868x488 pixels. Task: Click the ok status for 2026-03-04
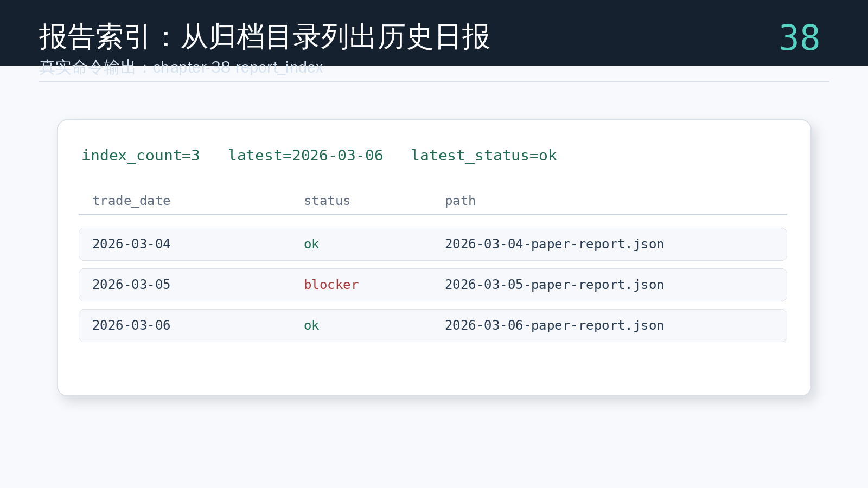(x=311, y=244)
